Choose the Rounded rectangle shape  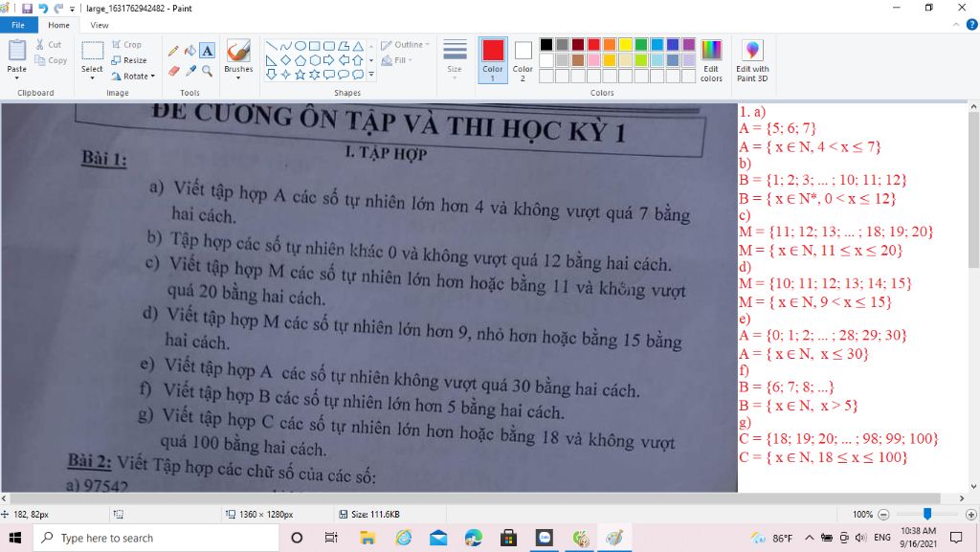(329, 46)
